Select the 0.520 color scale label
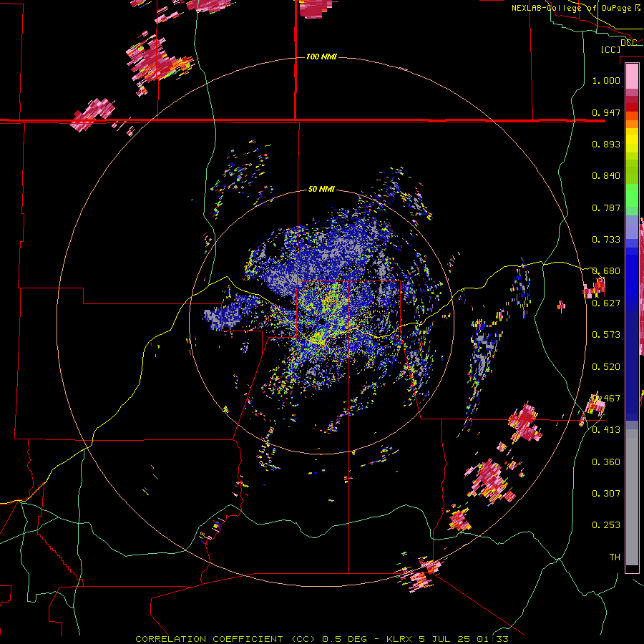This screenshot has width=644, height=644. click(606, 367)
